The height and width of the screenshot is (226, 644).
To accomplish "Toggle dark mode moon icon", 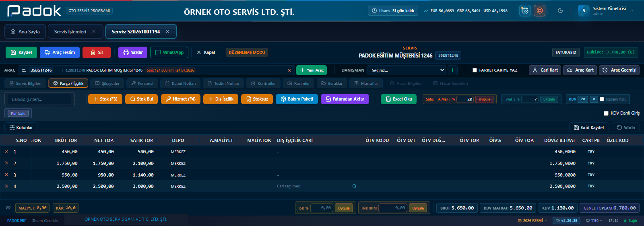I will [560, 11].
